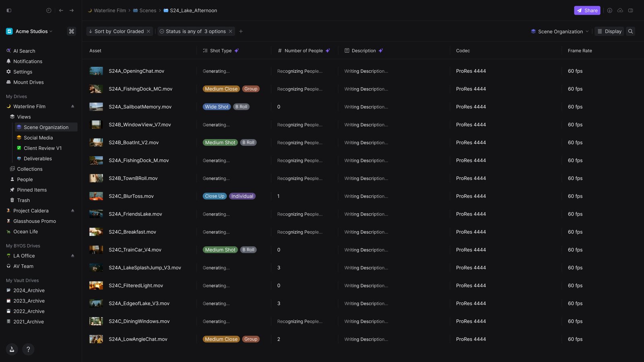Open the search icon next to Display

pyautogui.click(x=631, y=31)
